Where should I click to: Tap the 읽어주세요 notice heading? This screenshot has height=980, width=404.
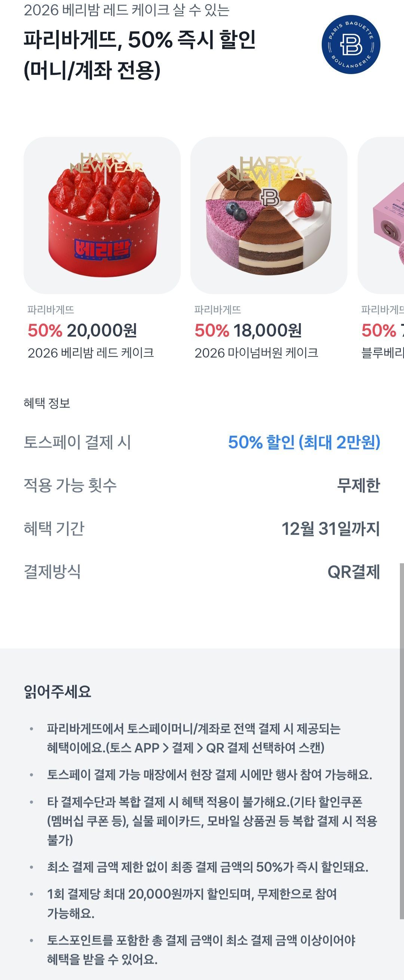(x=58, y=691)
